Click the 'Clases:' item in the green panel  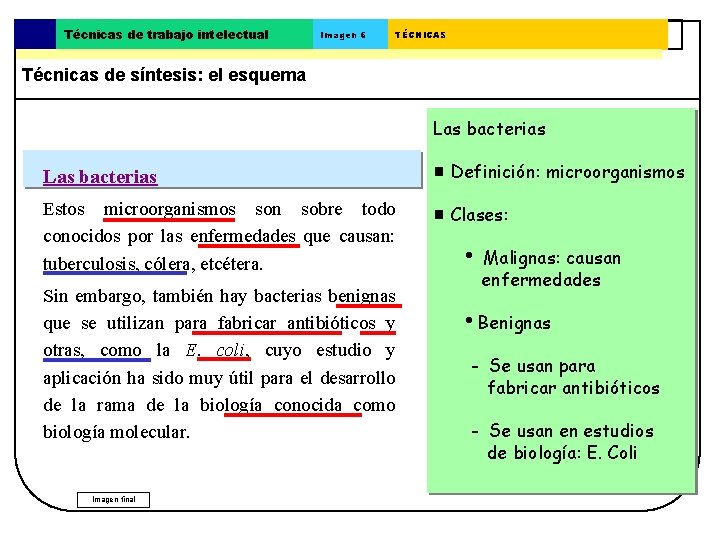[479, 215]
